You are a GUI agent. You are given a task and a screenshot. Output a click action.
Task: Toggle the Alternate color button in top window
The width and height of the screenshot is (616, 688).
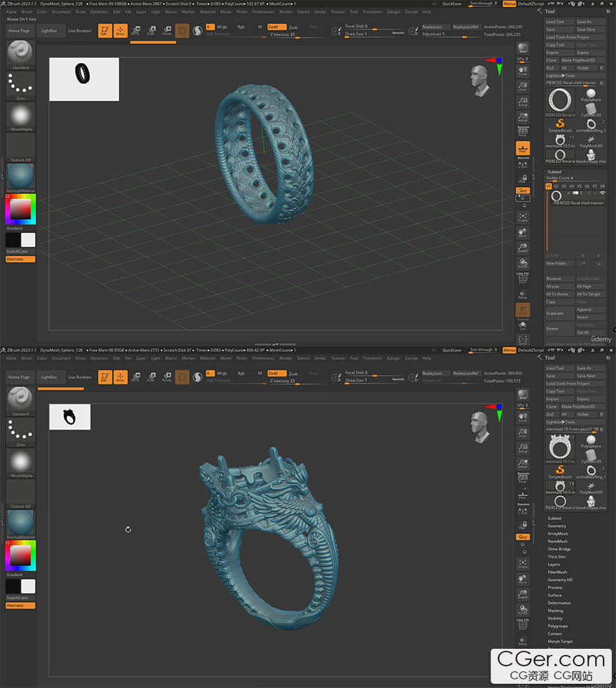coord(20,260)
